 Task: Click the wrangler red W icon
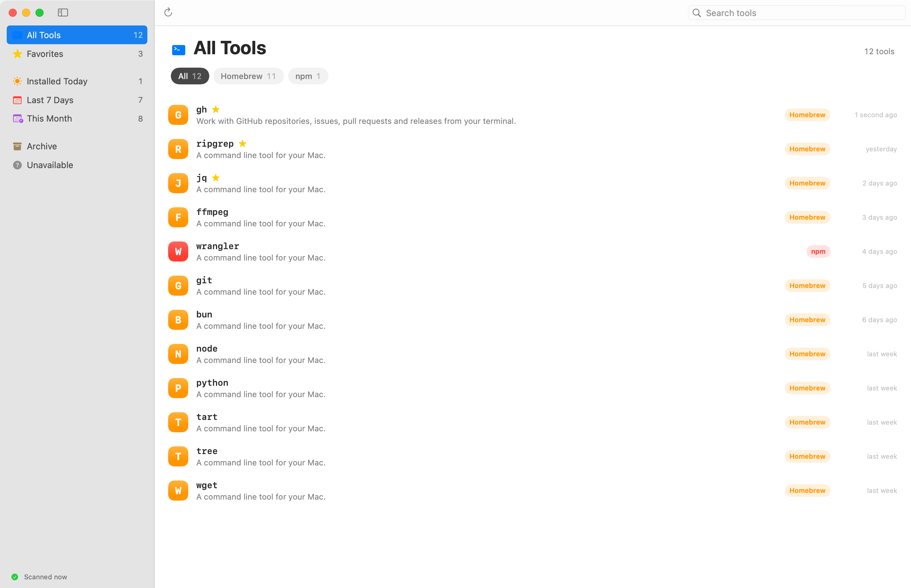click(178, 251)
